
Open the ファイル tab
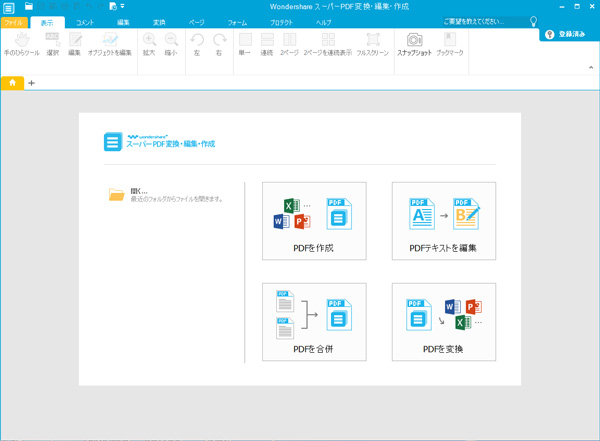pyautogui.click(x=14, y=23)
